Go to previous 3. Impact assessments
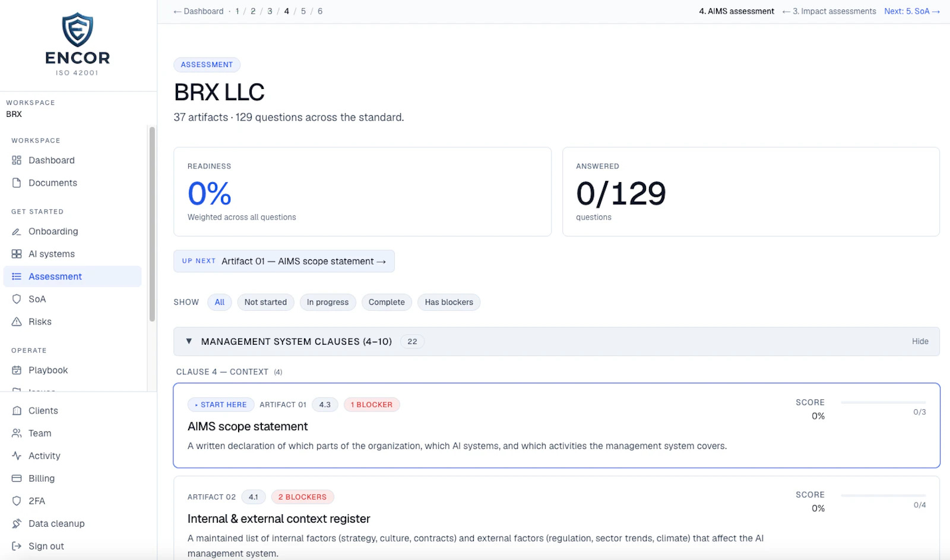Viewport: 950px width, 560px height. 829,11
